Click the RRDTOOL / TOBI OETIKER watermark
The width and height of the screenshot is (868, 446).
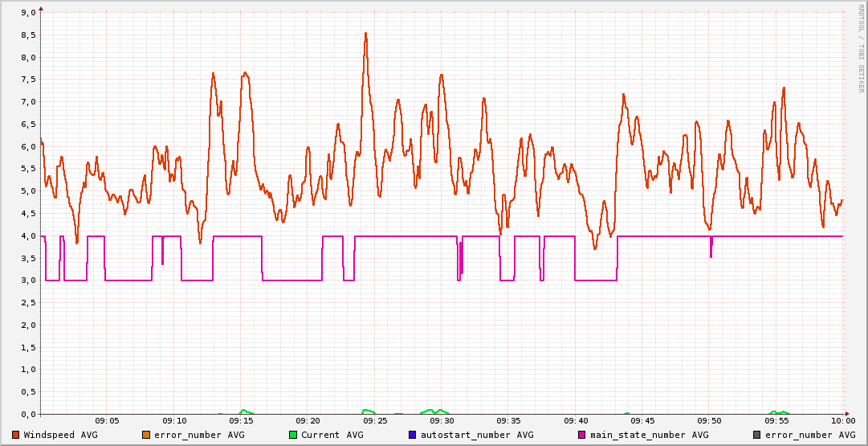point(861,48)
